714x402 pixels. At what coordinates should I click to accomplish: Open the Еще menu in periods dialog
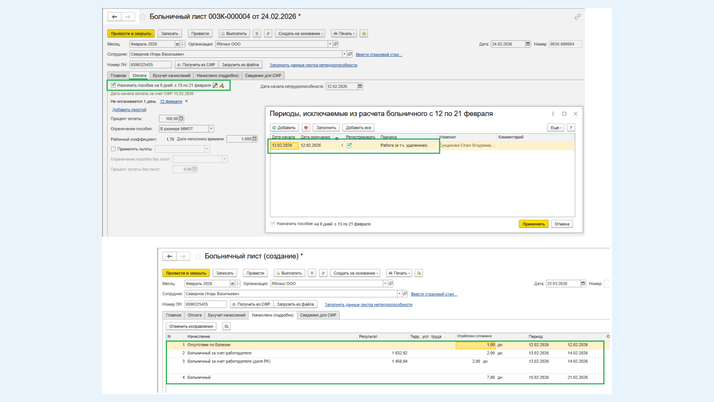tap(555, 127)
